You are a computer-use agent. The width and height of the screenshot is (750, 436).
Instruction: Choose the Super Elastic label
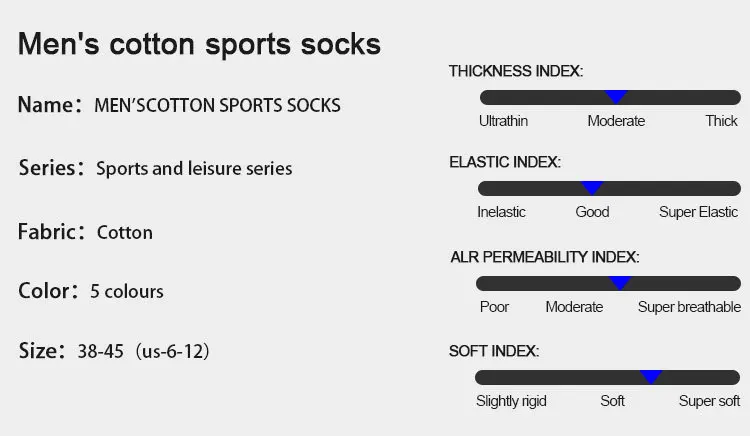(698, 212)
